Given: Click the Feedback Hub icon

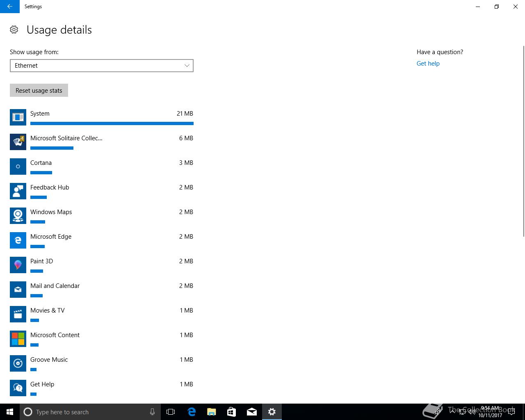Looking at the screenshot, I should pos(18,191).
